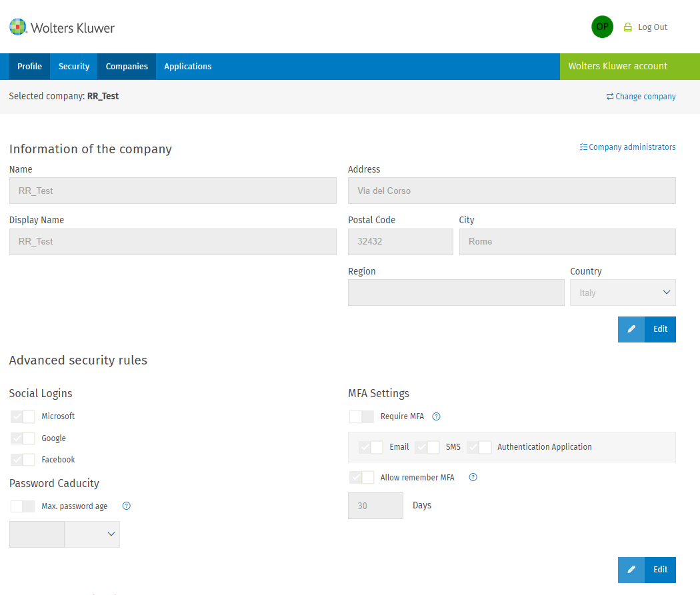
Task: Toggle Microsoft social login
Action: tap(23, 416)
